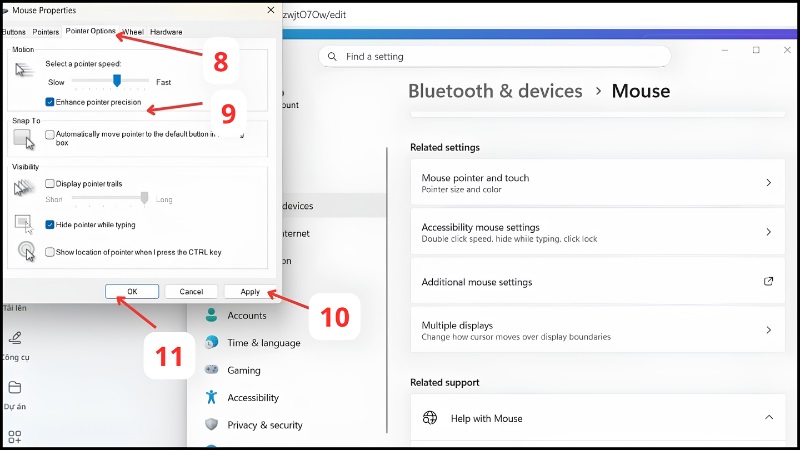The height and width of the screenshot is (450, 800).
Task: Click the Tải lên label in background app
Action: (x=14, y=308)
